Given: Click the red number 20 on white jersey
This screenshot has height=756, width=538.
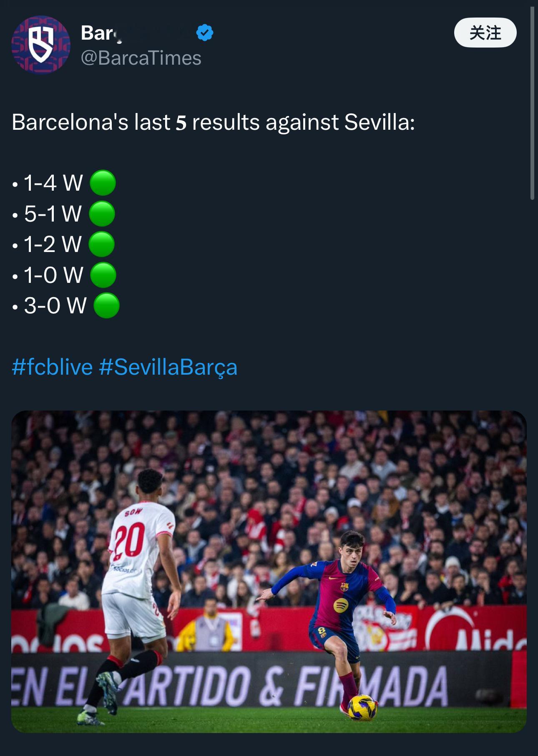Looking at the screenshot, I should pyautogui.click(x=130, y=542).
